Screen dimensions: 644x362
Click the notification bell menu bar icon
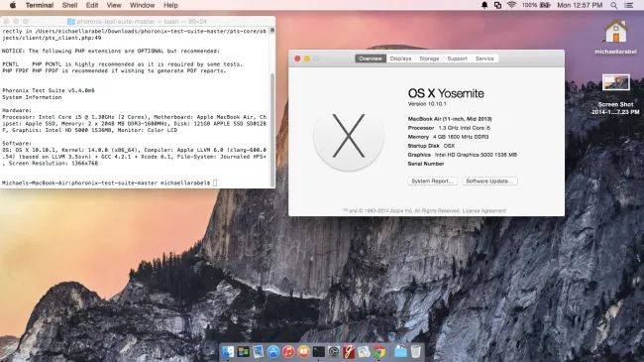pos(484,5)
